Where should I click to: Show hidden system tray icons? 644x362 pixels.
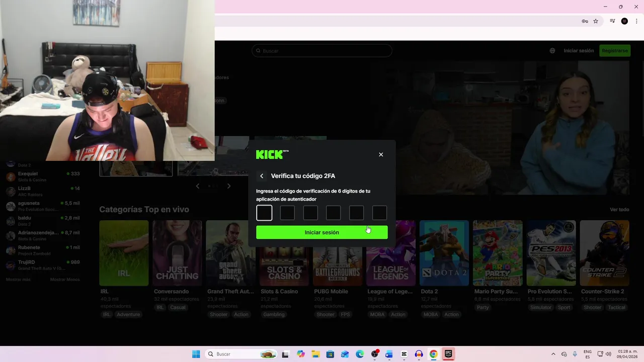point(553,354)
